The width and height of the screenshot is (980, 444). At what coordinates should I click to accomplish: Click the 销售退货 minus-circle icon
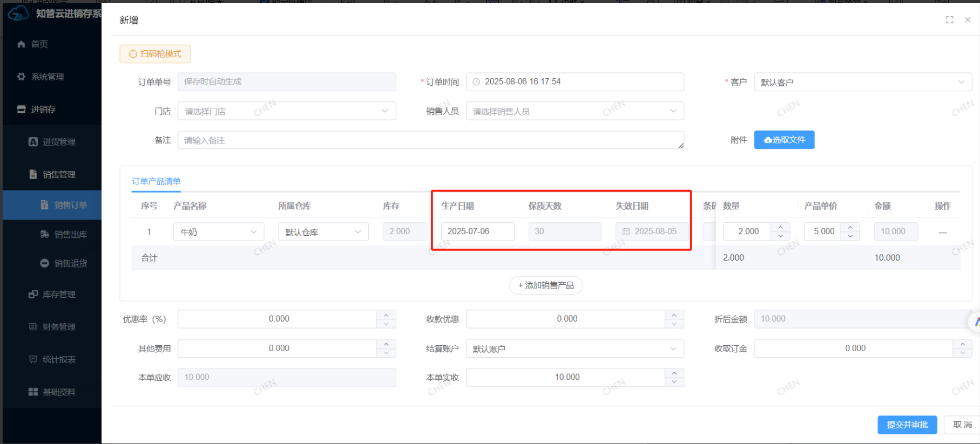coord(45,263)
